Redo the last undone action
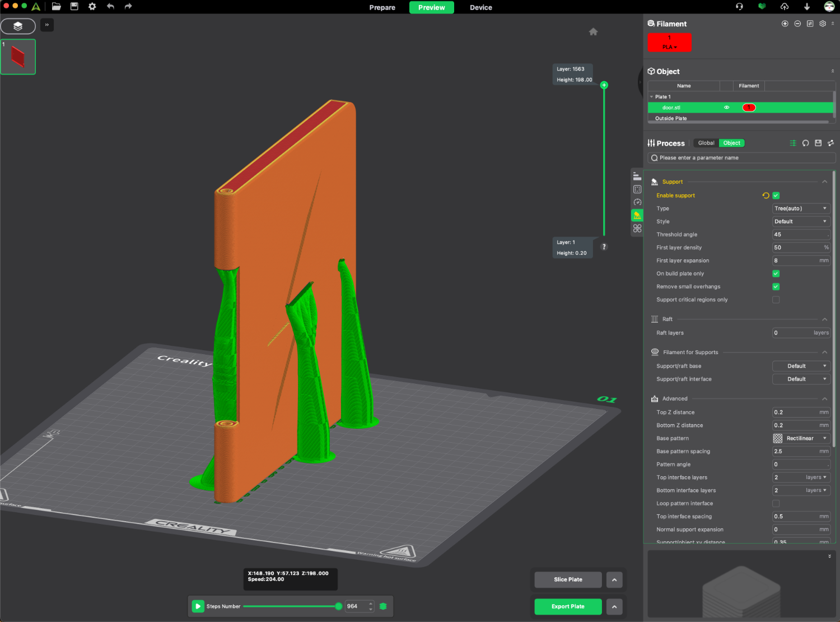This screenshot has width=840, height=622. [x=128, y=6]
